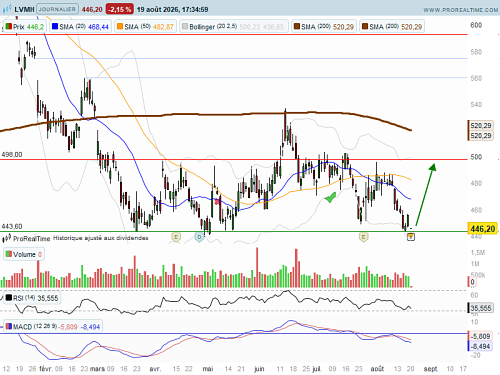Click the sept. date axis label
This screenshot has height=375, width=500.
(x=431, y=369)
